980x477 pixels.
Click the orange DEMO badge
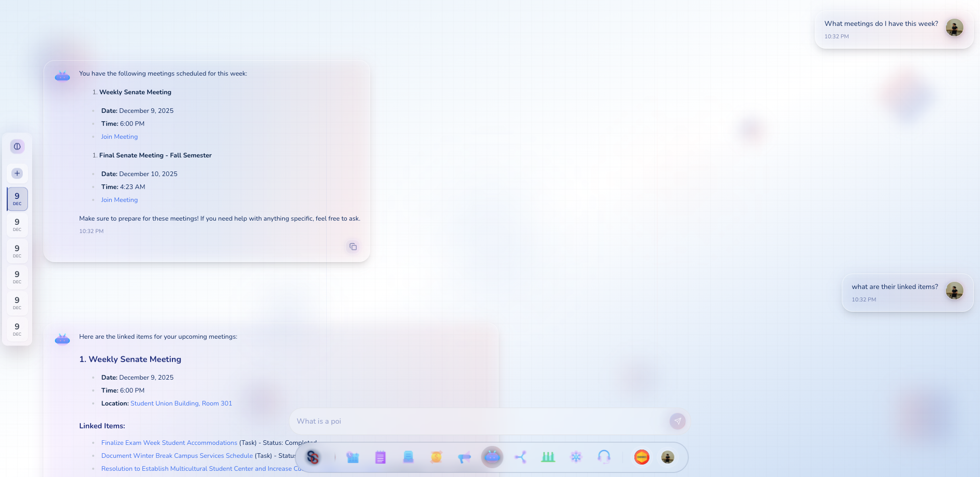641,457
